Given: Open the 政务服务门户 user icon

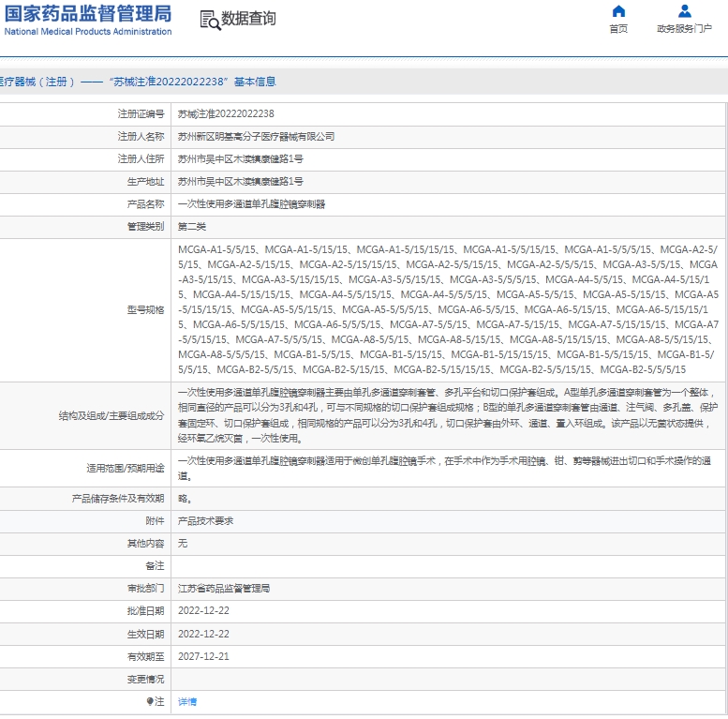Looking at the screenshot, I should [x=684, y=10].
